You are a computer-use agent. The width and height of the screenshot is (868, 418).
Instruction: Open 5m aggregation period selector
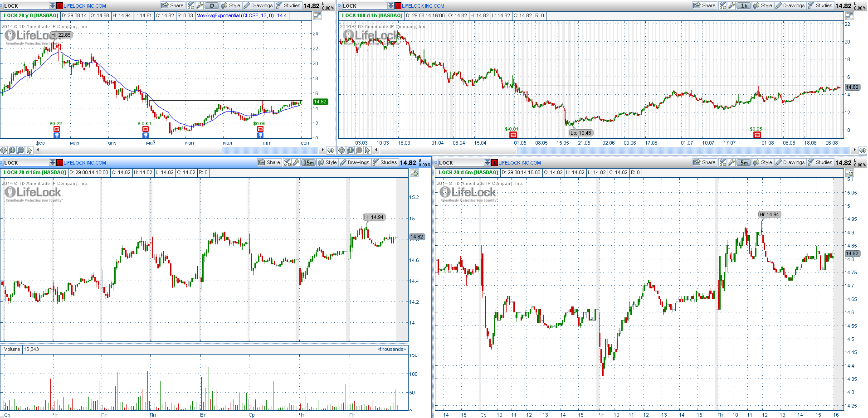pyautogui.click(x=744, y=162)
